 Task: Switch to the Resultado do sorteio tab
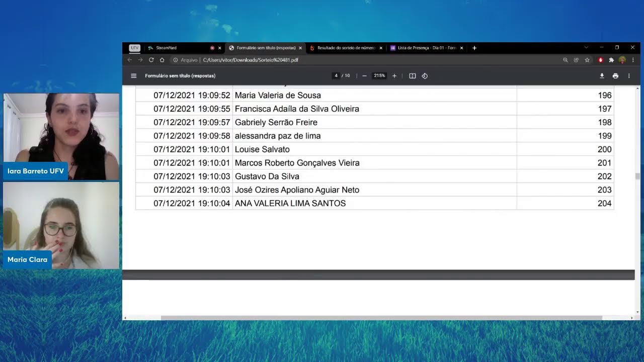(x=345, y=48)
